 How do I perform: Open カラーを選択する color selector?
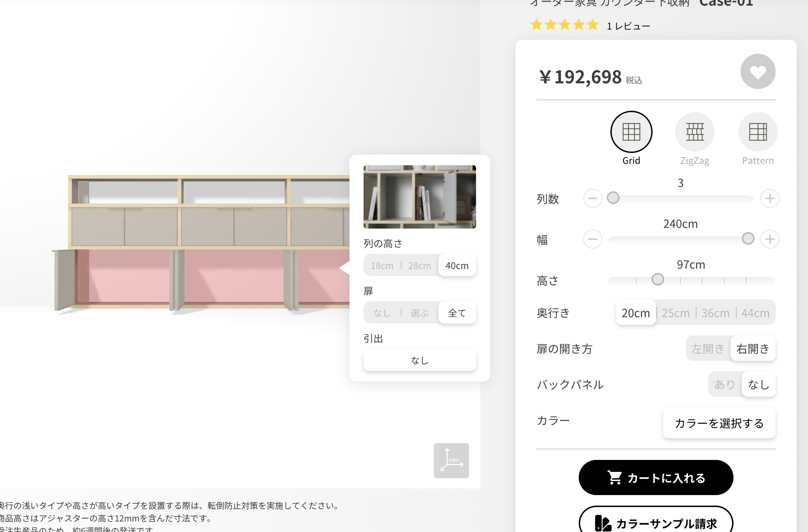click(719, 423)
